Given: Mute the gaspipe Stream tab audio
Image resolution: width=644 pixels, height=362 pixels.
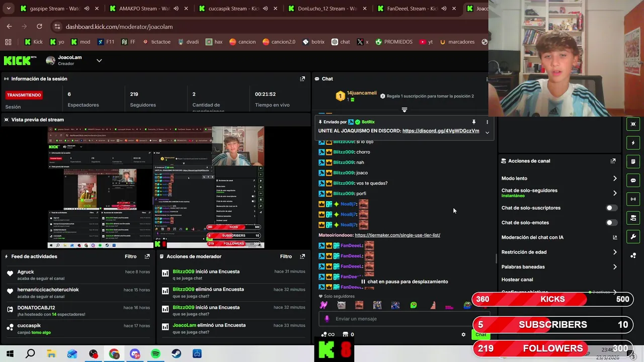Looking at the screenshot, I should (x=87, y=9).
